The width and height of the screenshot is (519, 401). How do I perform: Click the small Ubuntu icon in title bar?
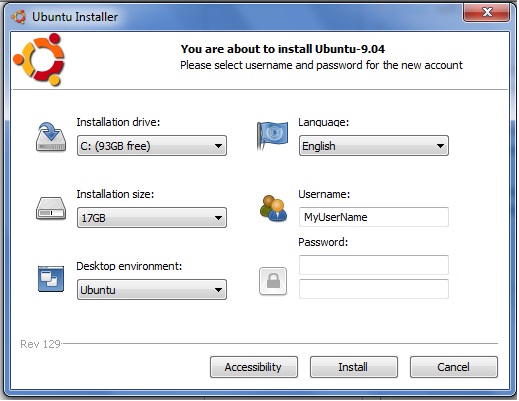click(x=18, y=17)
